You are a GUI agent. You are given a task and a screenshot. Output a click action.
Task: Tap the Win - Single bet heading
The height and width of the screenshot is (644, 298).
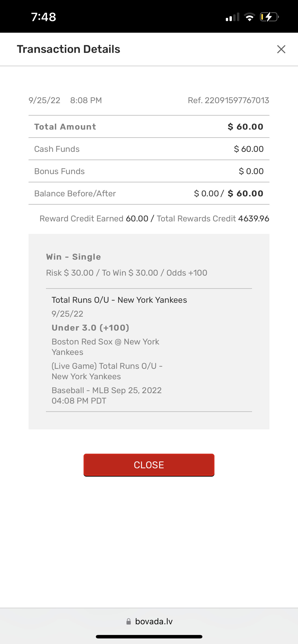73,257
